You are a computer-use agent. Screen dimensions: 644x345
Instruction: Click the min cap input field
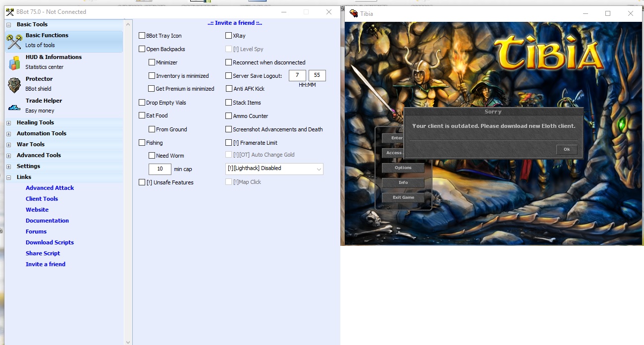click(x=160, y=169)
